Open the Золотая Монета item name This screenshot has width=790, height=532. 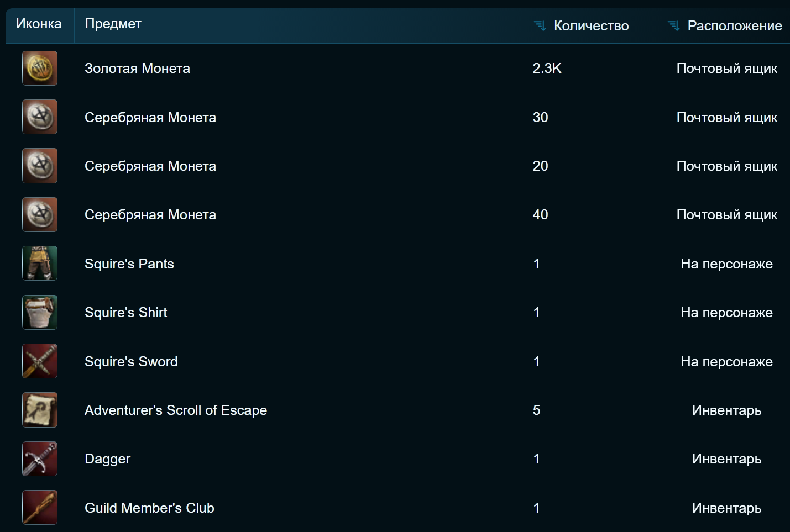[x=137, y=69]
